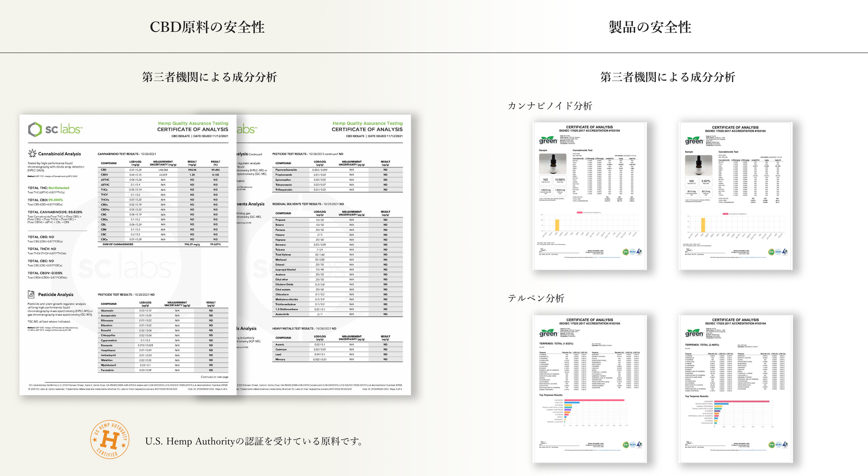The width and height of the screenshot is (868, 476).
Task: Click the 'Mercury' row in heavy metals table
Action: [338, 360]
